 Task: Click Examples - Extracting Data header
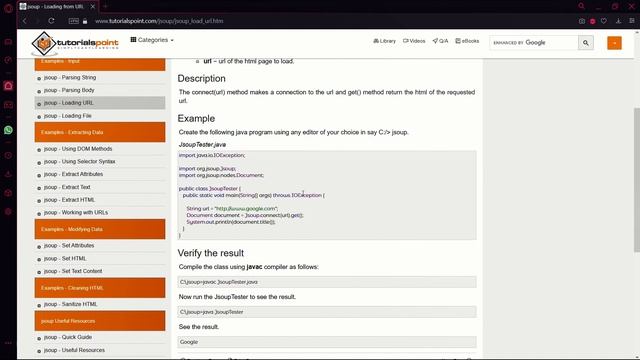click(x=100, y=132)
